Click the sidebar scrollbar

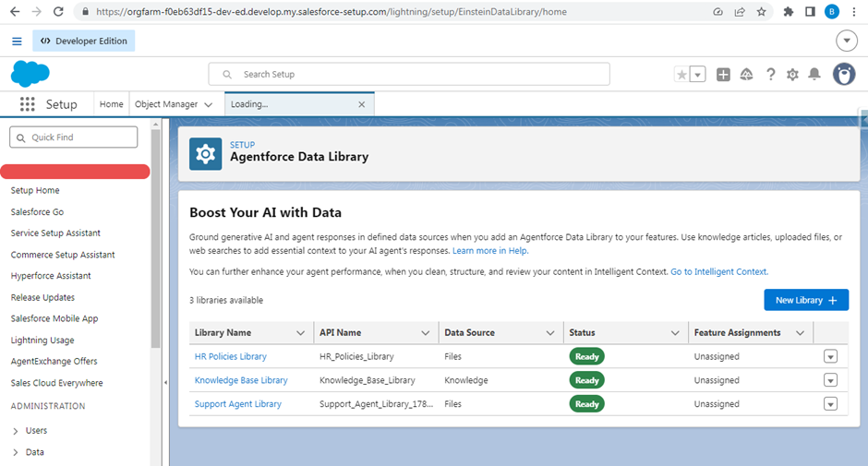[x=155, y=238]
